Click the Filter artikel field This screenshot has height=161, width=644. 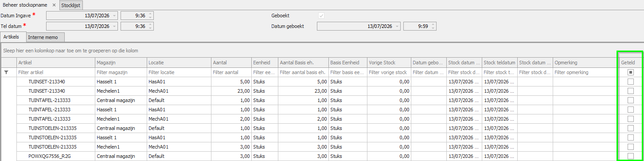pyautogui.click(x=55, y=72)
